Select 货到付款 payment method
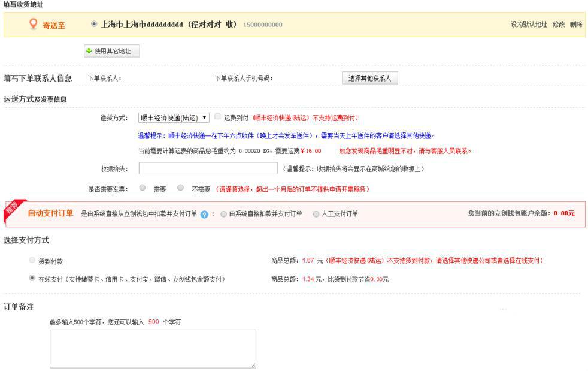 [x=32, y=260]
